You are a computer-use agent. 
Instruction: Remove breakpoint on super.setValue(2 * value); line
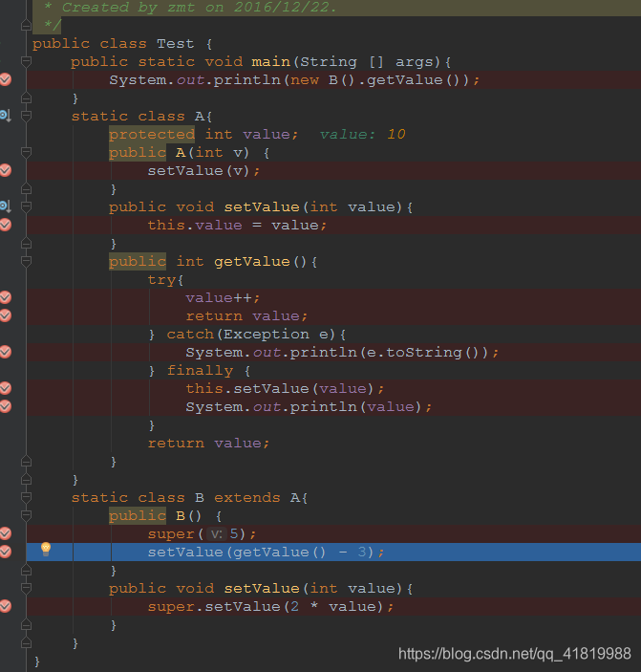[5, 606]
